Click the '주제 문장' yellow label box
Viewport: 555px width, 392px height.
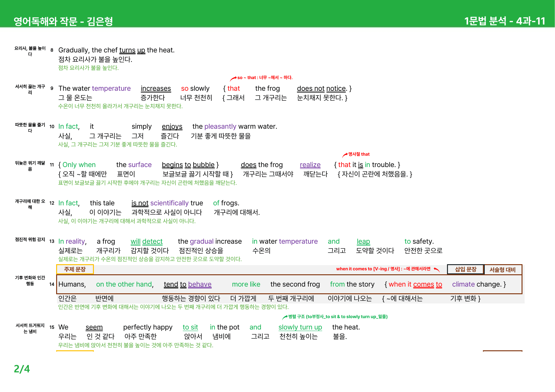pos(75,269)
